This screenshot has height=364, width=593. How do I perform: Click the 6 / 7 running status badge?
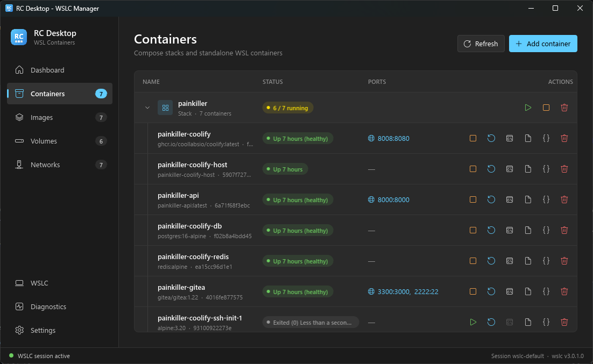point(288,108)
